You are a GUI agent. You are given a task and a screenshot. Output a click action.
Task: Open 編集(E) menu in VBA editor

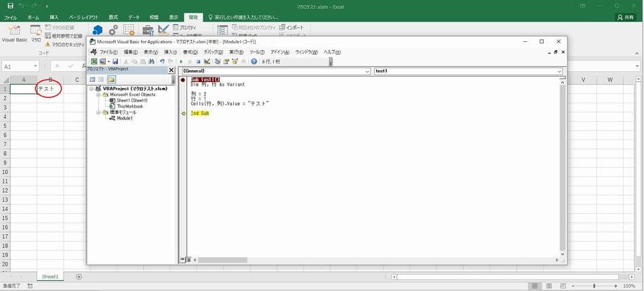coord(132,53)
